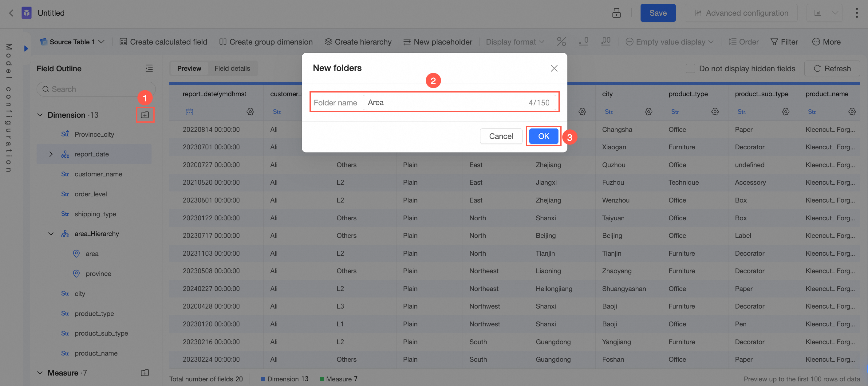Confirm the new folder with OK

[x=543, y=136]
